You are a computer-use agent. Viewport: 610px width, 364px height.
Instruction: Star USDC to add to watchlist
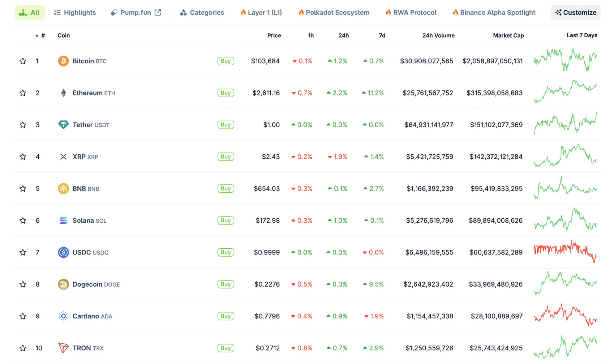tap(23, 252)
